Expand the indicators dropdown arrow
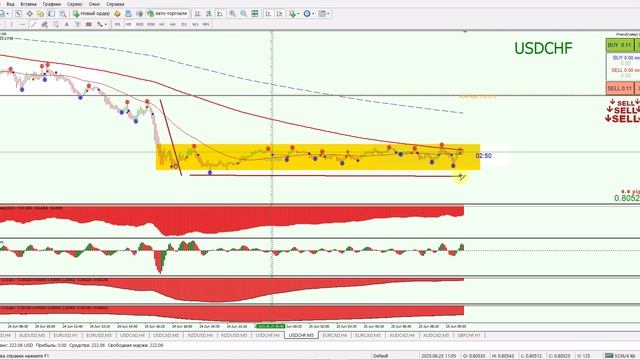The height and width of the screenshot is (360, 640). (x=298, y=13)
